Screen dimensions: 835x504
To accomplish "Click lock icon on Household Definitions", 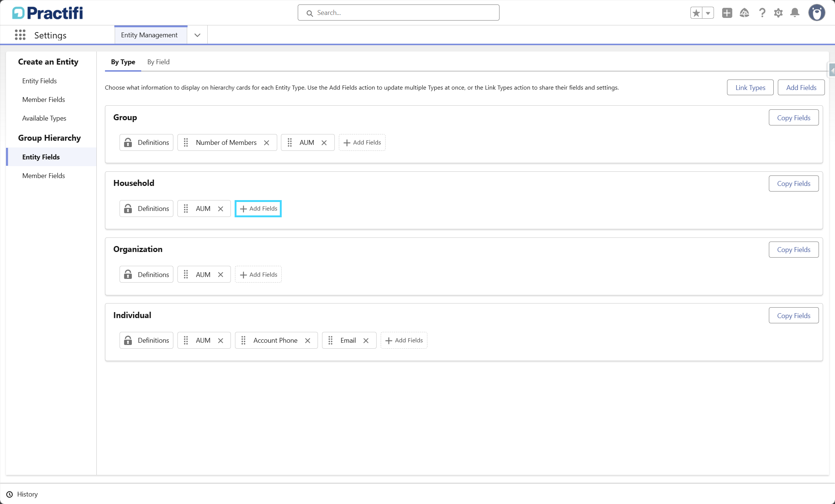I will point(128,209).
